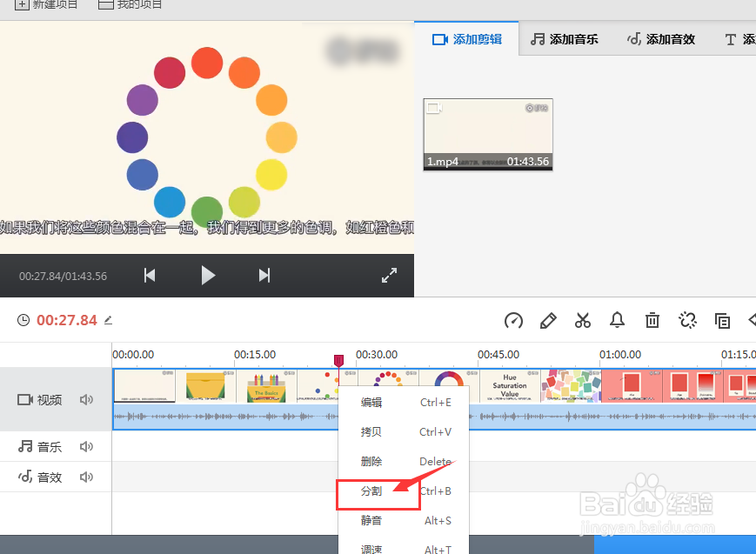Click the pencil icon beside the 00:27.84 timecode
The height and width of the screenshot is (554, 756).
tap(107, 320)
